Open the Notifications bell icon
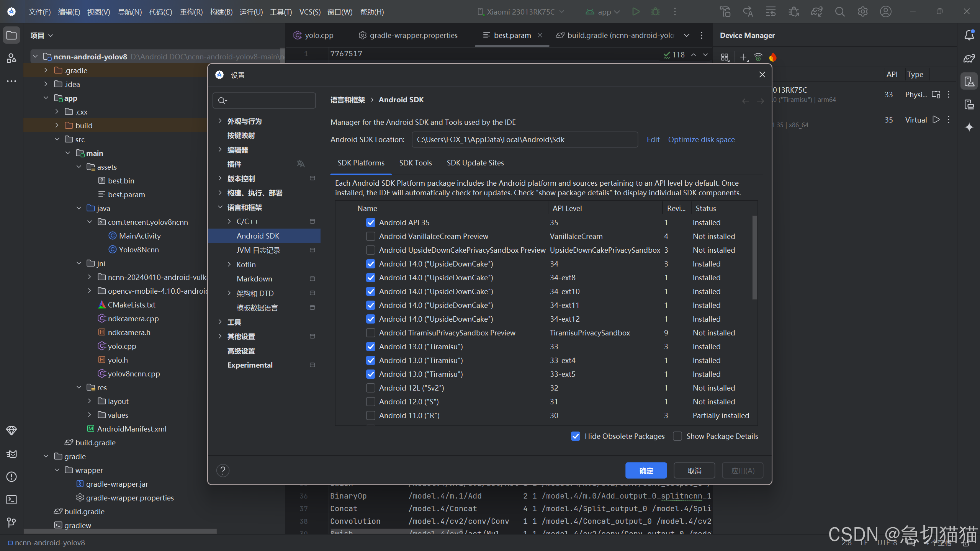The image size is (980, 551). coord(969,35)
